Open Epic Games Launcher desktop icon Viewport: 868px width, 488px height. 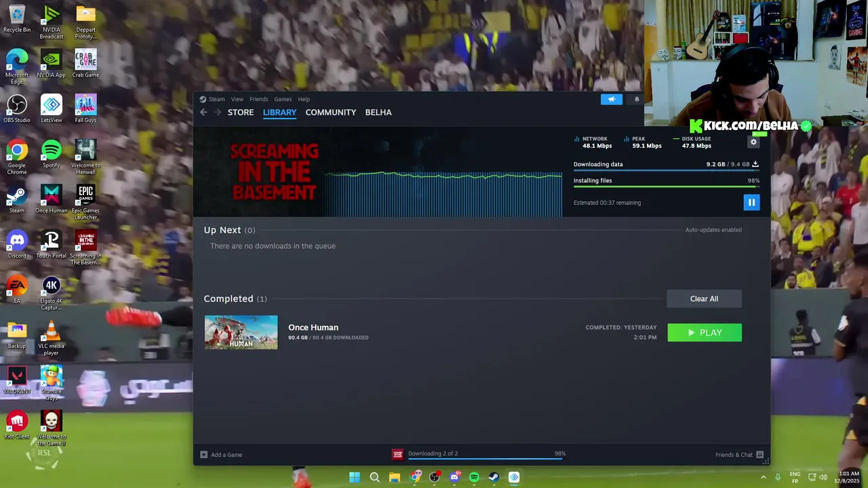[x=85, y=203]
